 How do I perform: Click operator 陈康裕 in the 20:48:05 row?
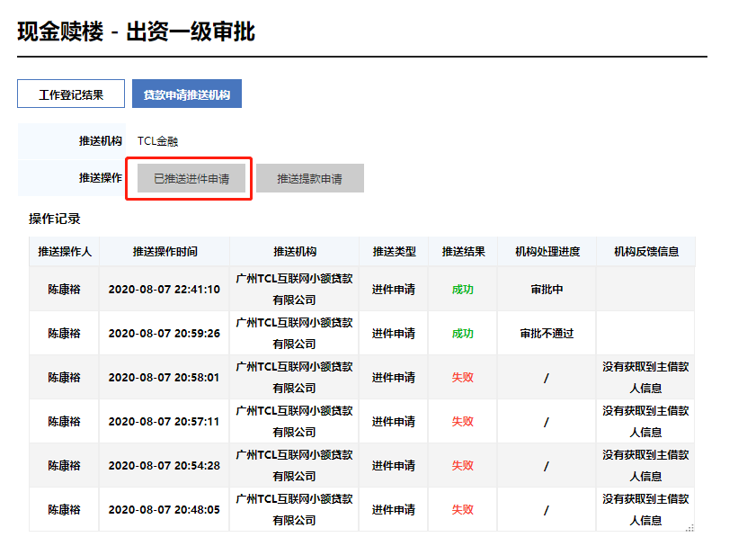tap(64, 510)
